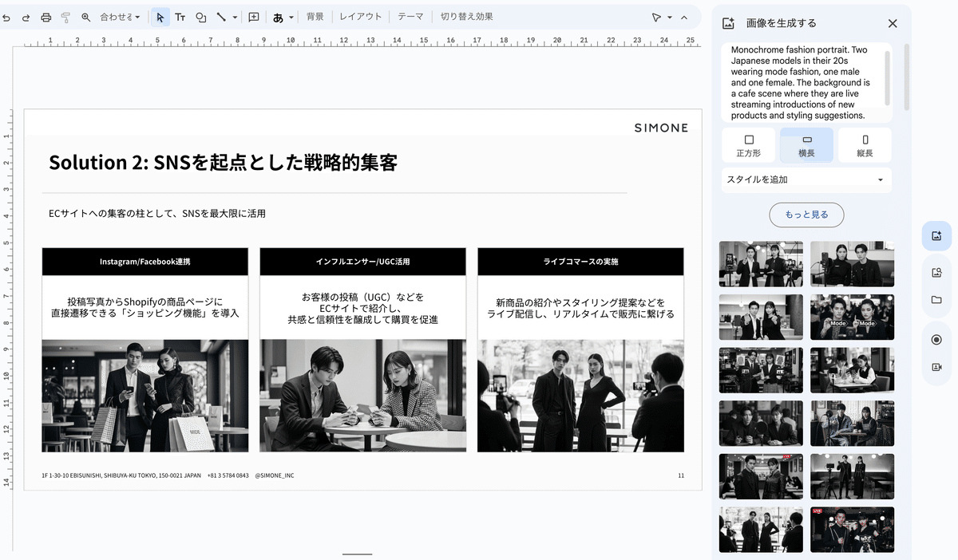Pick the text box (Tt) tool
Image resolution: width=958 pixels, height=560 pixels.
pyautogui.click(x=180, y=17)
